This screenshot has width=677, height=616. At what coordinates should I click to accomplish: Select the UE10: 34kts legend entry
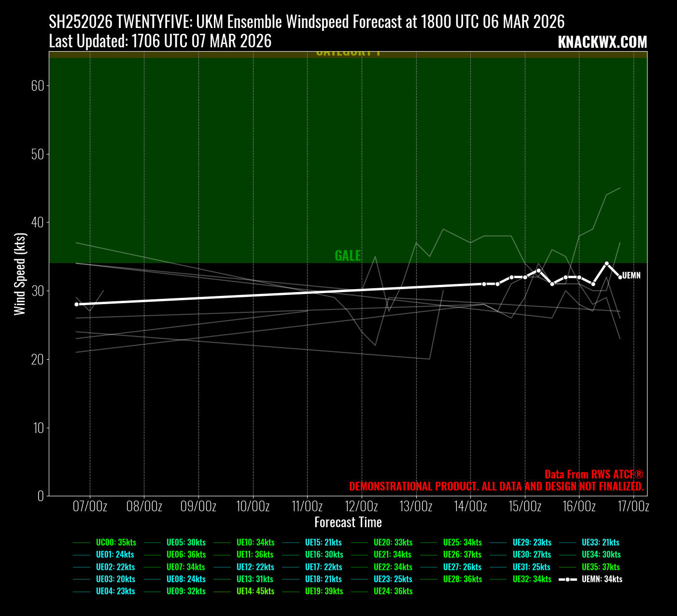[255, 542]
